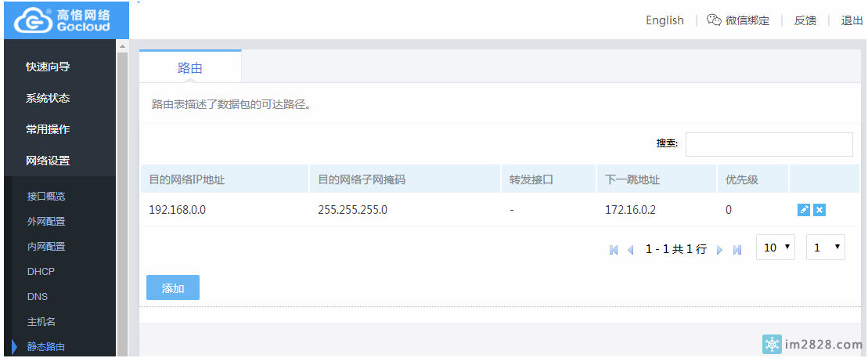Expand 网络设置 sidebar section

[x=48, y=161]
